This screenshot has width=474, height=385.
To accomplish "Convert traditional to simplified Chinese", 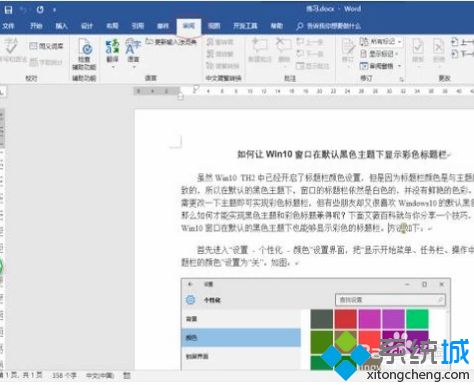I will coord(220,42).
